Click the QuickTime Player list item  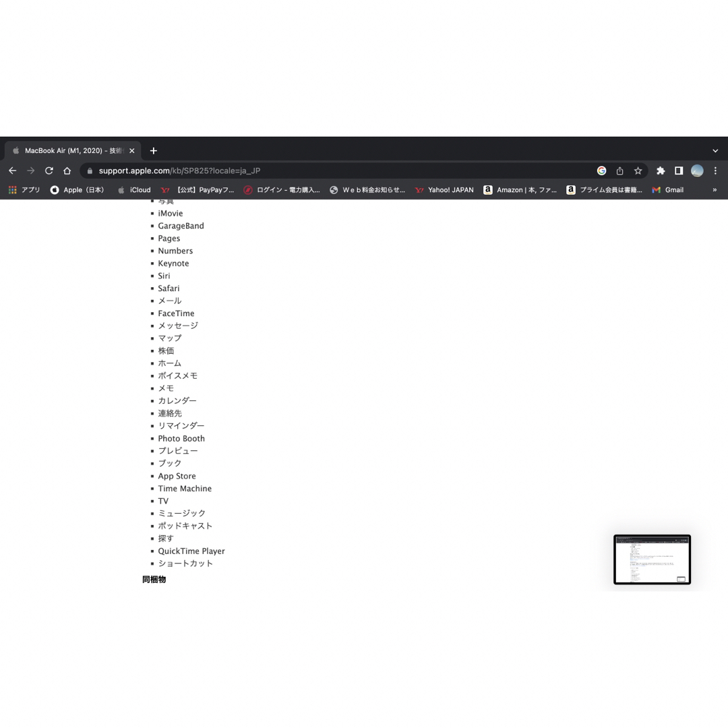[x=191, y=551]
